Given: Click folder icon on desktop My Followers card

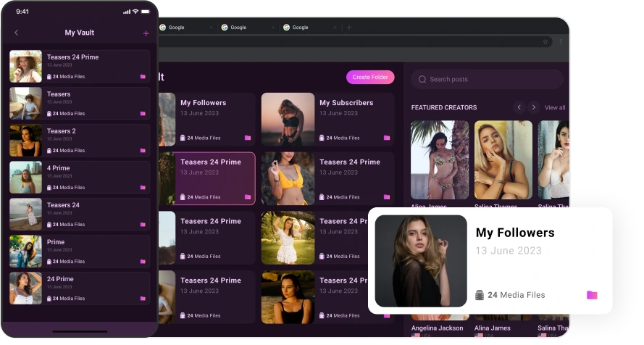Looking at the screenshot, I should click(x=248, y=138).
